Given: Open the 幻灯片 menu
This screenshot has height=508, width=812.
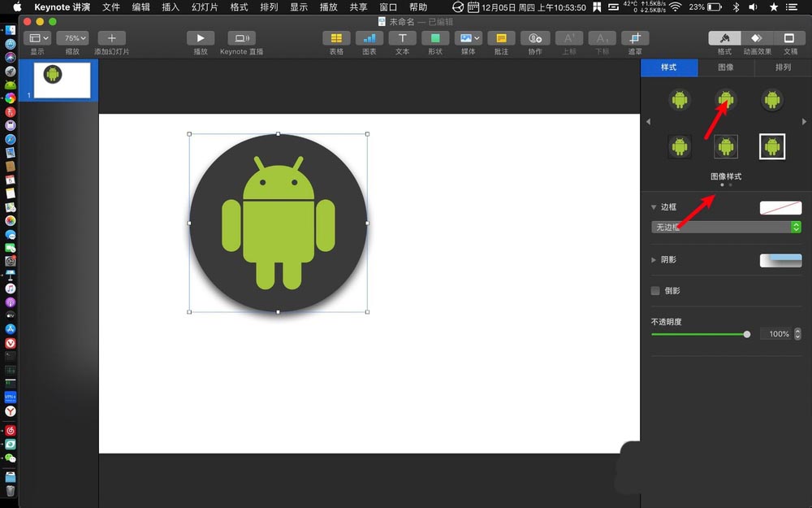Looking at the screenshot, I should tap(205, 7).
